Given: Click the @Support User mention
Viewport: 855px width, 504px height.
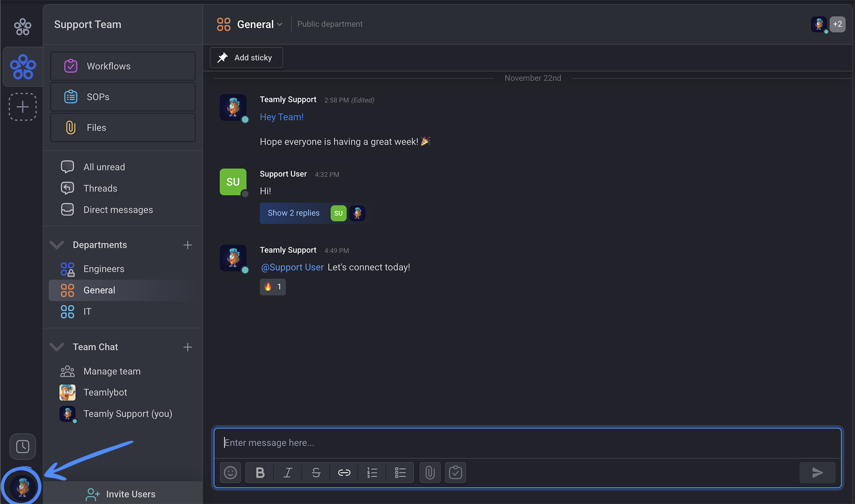Looking at the screenshot, I should pyautogui.click(x=292, y=267).
